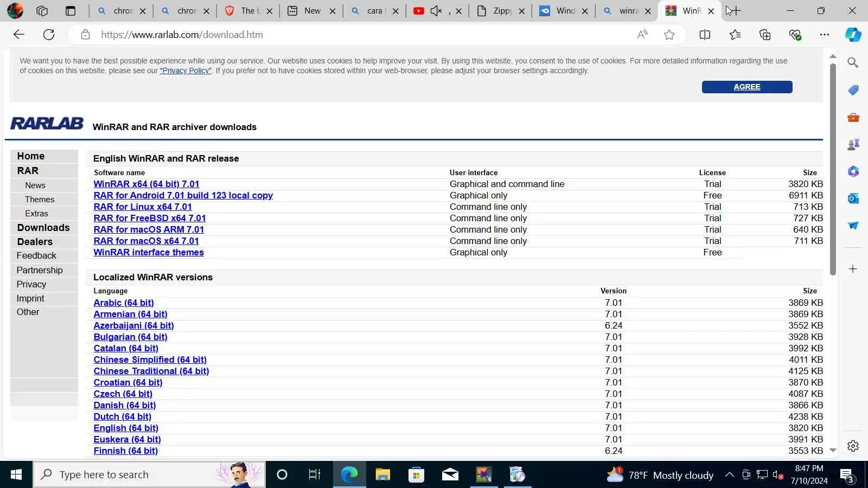Open Mail app from the taskbar

coord(450,475)
